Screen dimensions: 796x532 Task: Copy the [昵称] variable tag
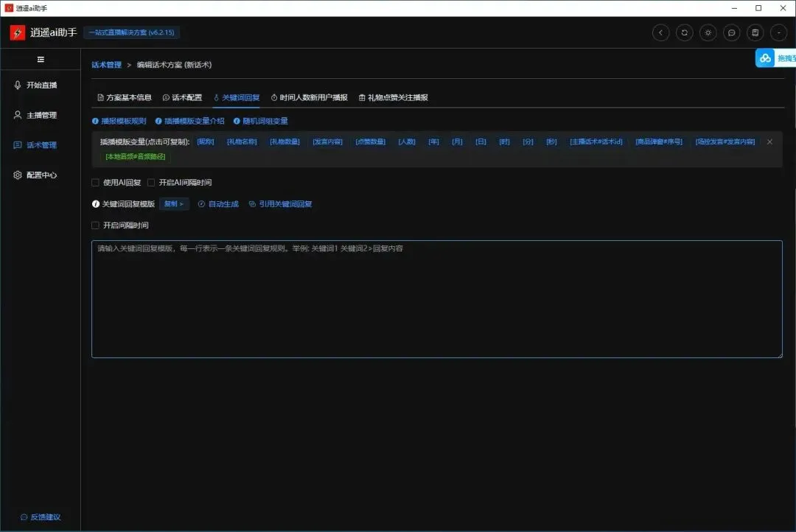[x=206, y=141]
